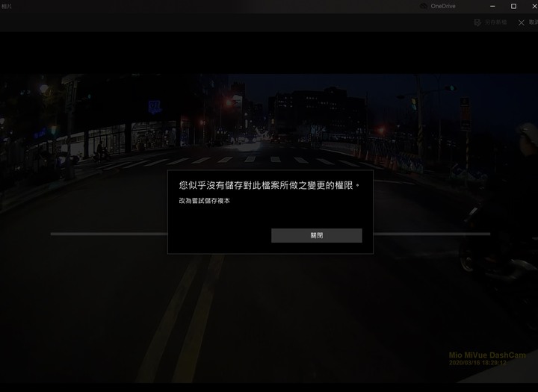Image resolution: width=538 pixels, height=392 pixels.
Task: Click the 相片 app title text
Action: coord(6,6)
